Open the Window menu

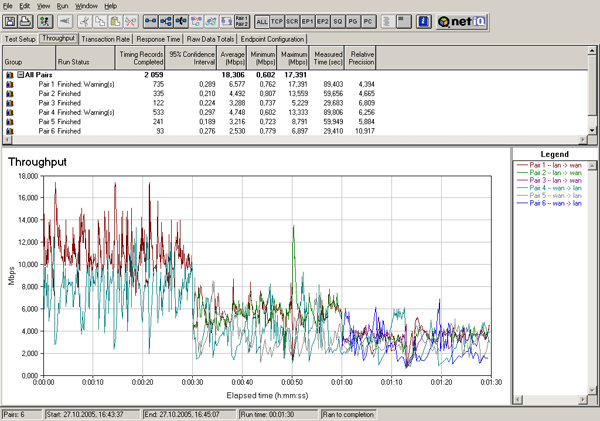[x=85, y=5]
